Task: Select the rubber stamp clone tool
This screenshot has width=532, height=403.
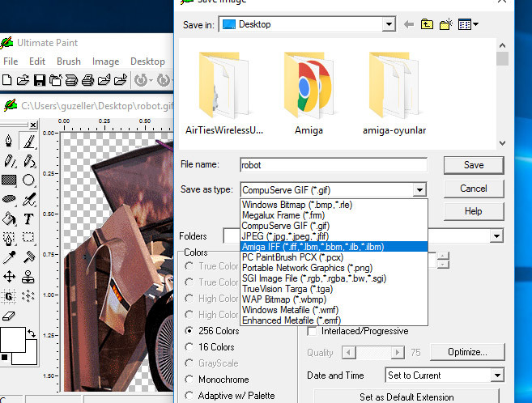Action: pyautogui.click(x=28, y=277)
